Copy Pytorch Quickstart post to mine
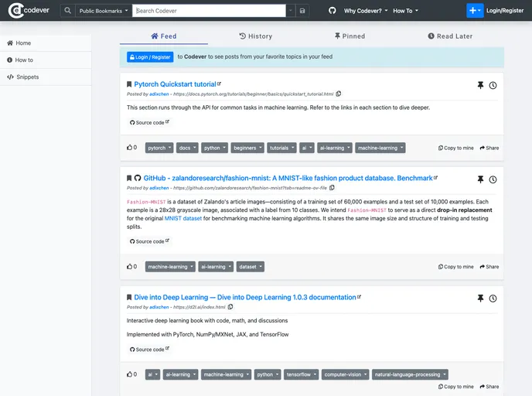 click(x=455, y=148)
